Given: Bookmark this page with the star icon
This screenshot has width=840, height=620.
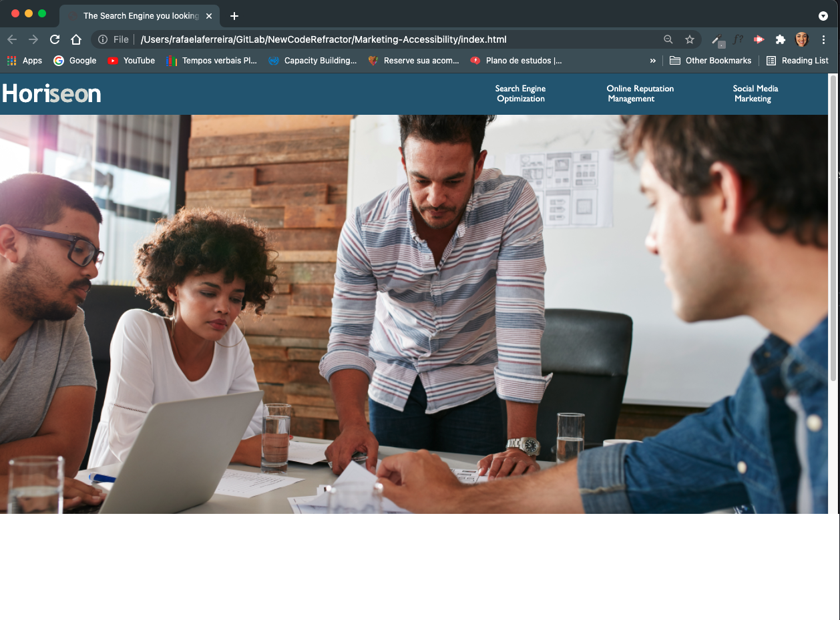Looking at the screenshot, I should coord(690,39).
